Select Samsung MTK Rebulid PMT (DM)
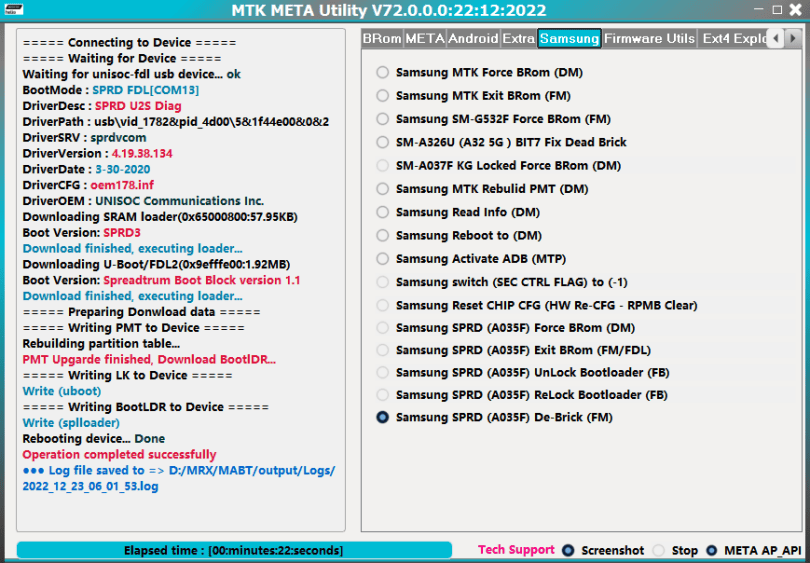810x563 pixels. (x=383, y=189)
